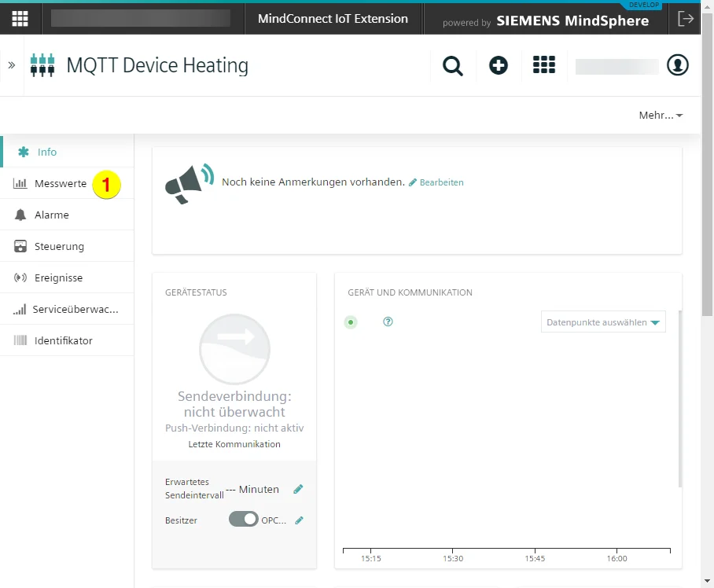Click the plus add icon
This screenshot has height=588, width=714.
tap(499, 65)
